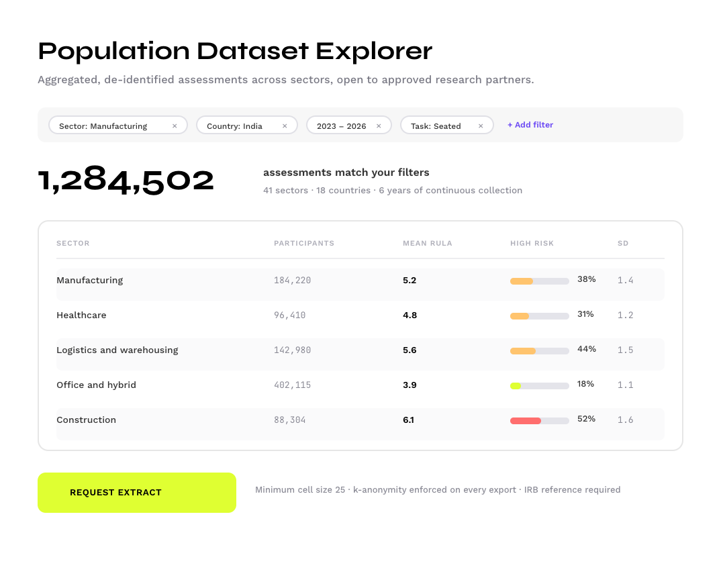Image resolution: width=721 pixels, height=588 pixels.
Task: Sort by the Participants column header
Action: pos(304,243)
